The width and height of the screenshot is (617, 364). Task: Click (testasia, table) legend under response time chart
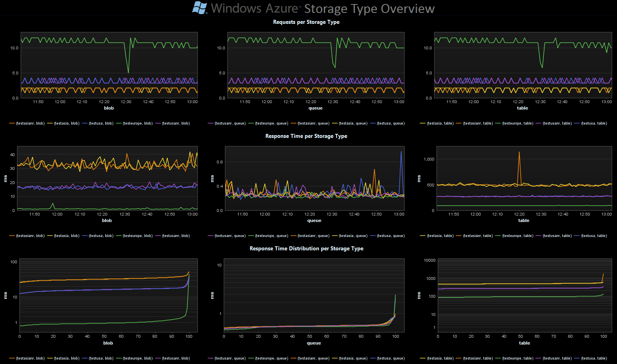(x=437, y=236)
